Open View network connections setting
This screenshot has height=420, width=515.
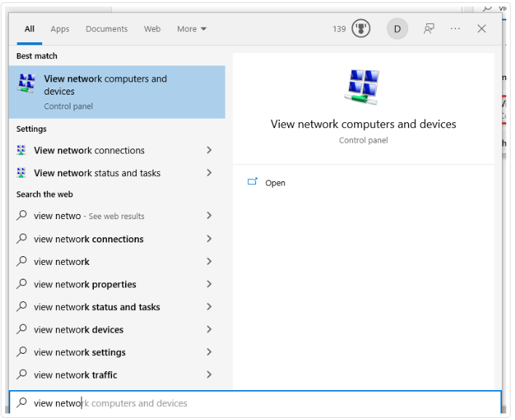[117, 150]
